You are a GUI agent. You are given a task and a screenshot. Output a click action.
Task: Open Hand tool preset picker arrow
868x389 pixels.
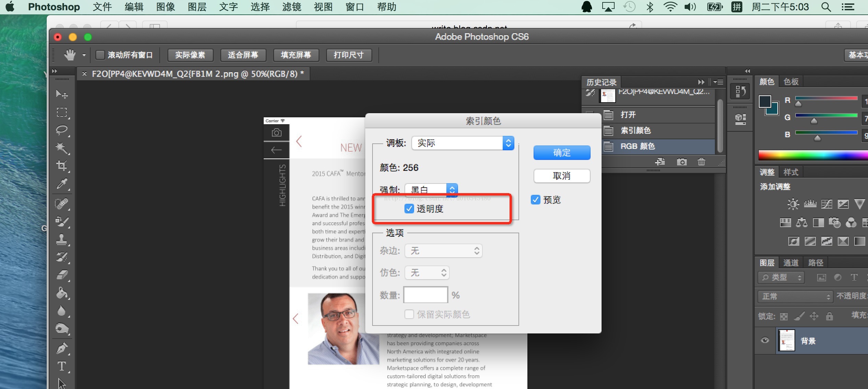coord(84,55)
